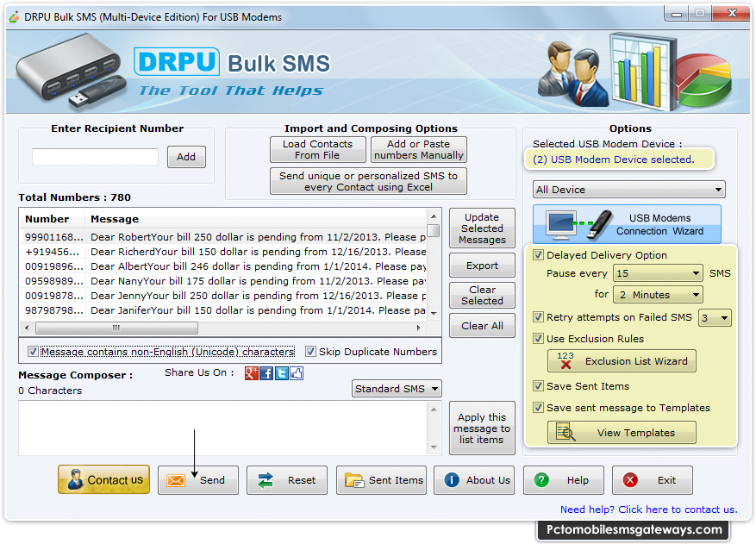756x544 pixels.
Task: Toggle Save sent message to Templates
Action: [x=538, y=408]
